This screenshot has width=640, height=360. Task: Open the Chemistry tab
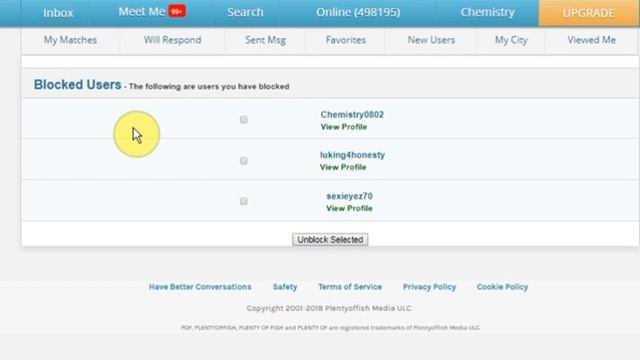(487, 12)
